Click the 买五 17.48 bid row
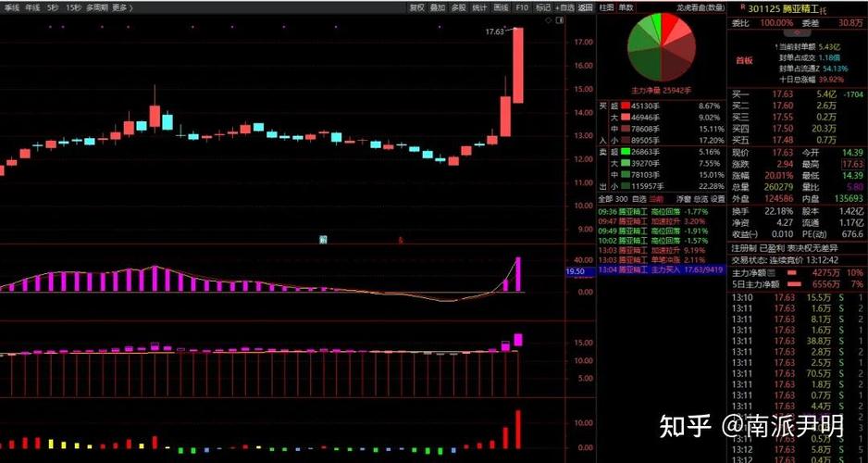 (x=797, y=140)
